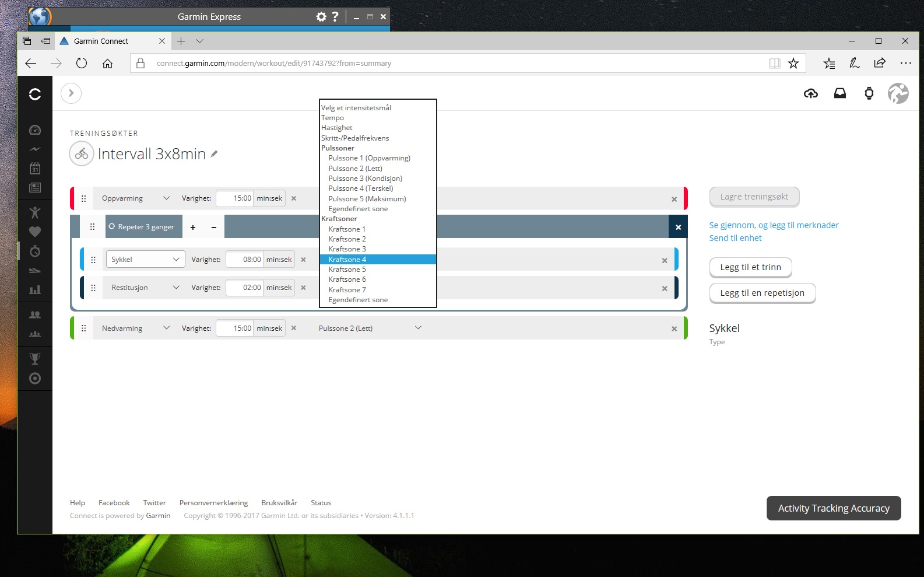This screenshot has width=924, height=577.
Task: Share this page from the browser
Action: (x=880, y=64)
